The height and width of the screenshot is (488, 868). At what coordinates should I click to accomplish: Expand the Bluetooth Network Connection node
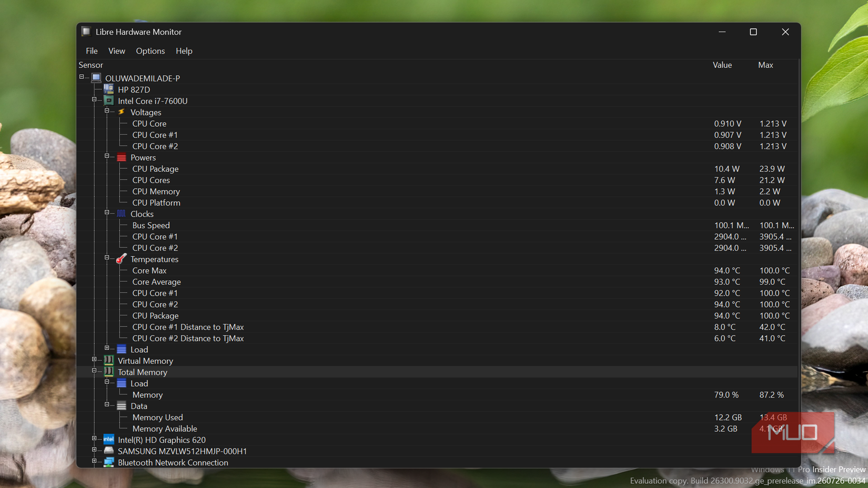[94, 461]
